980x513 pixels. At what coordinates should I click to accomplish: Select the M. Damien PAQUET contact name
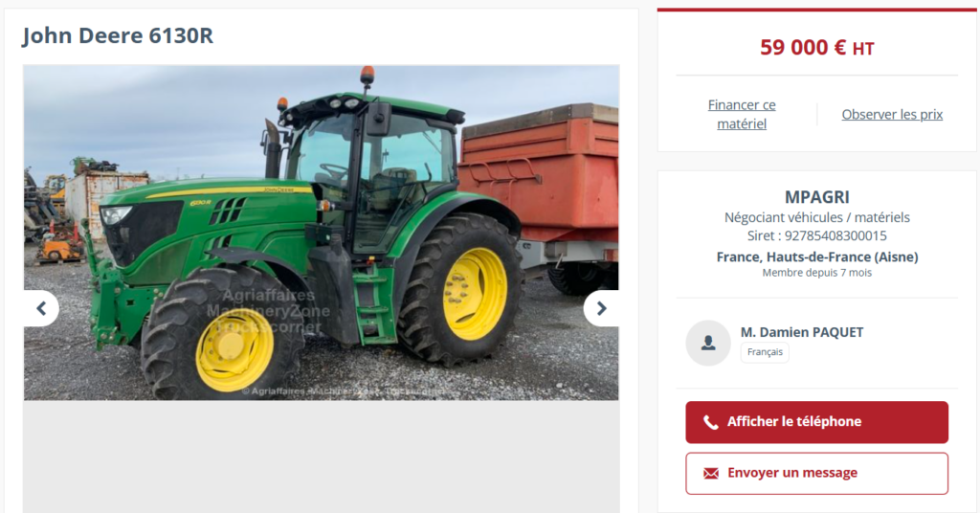(802, 332)
